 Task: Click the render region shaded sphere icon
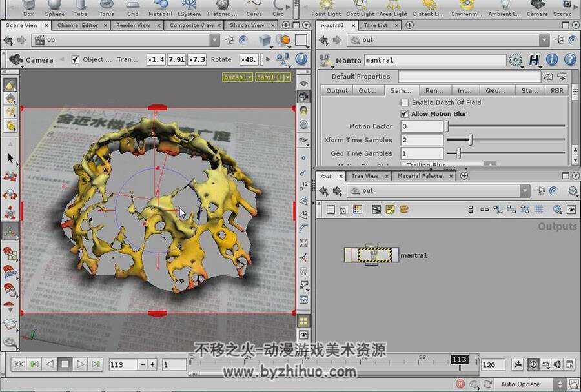click(x=283, y=40)
